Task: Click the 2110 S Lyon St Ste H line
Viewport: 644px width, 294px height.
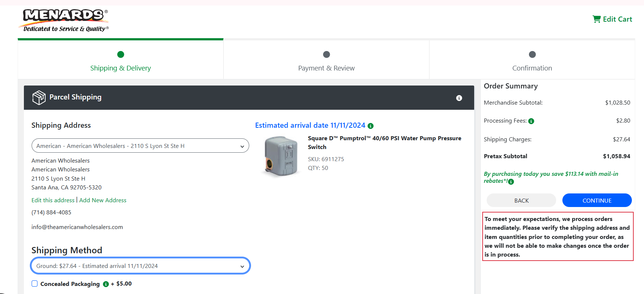Action: pos(58,179)
